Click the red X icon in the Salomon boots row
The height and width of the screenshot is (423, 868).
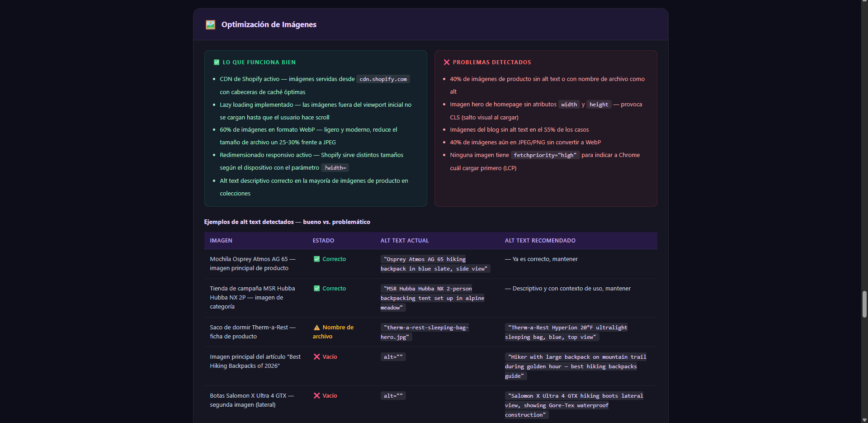[x=317, y=396]
